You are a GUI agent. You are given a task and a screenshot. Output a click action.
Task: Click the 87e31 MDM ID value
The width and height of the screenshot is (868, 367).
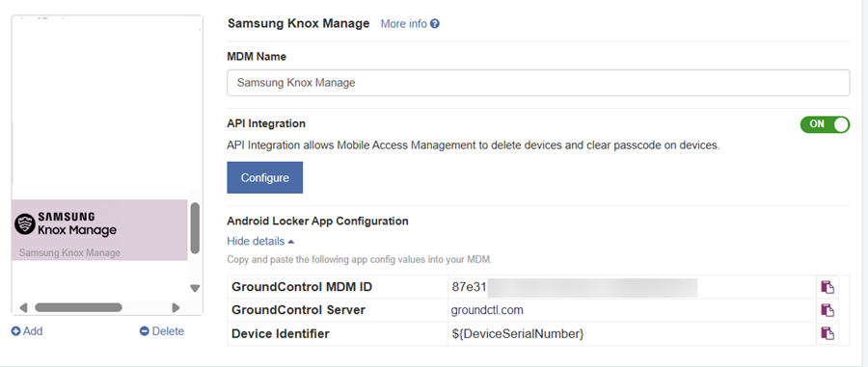click(470, 287)
